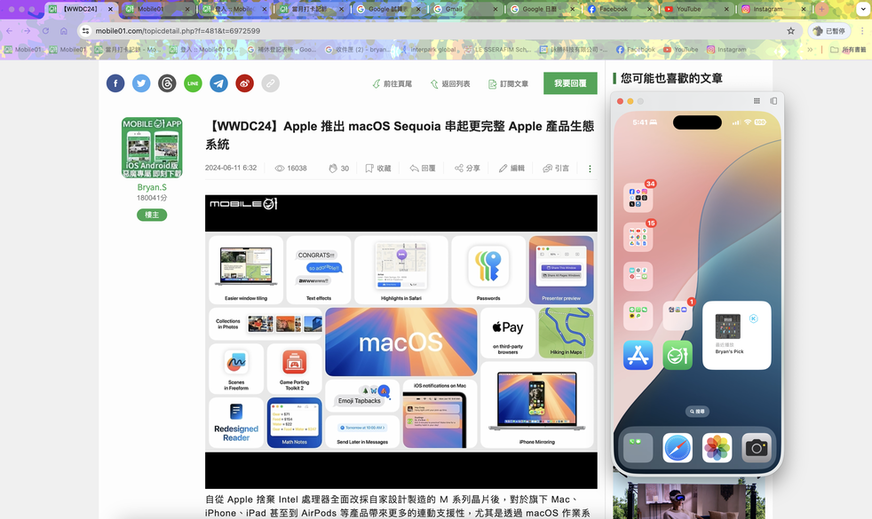
Task: Open phone folder in iPhone dock
Action: (638, 448)
